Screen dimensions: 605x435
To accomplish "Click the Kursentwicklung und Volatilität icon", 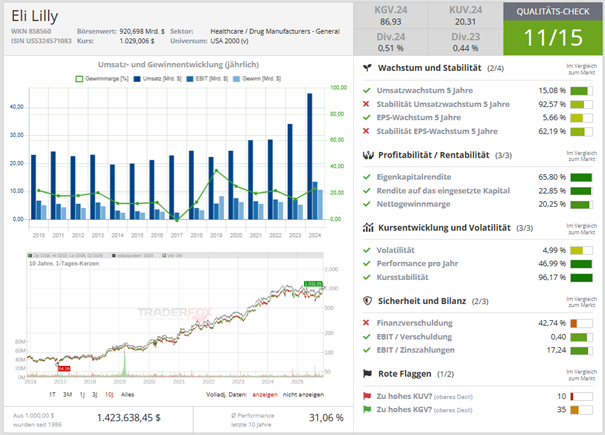I will point(367,228).
